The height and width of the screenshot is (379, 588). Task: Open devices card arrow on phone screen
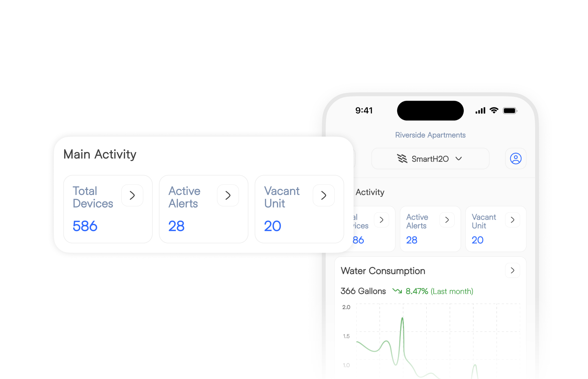381,220
